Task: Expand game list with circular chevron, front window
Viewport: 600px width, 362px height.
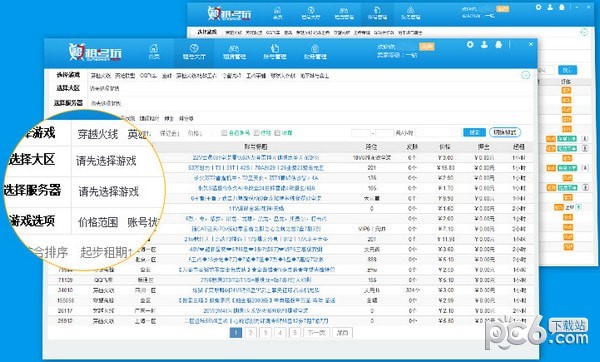Action: [526, 75]
